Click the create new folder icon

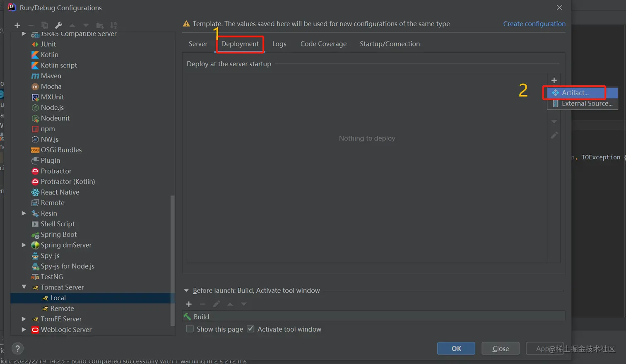[x=100, y=25]
